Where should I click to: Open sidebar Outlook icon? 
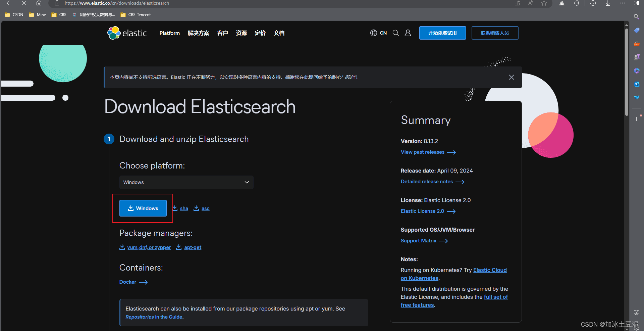[x=636, y=84]
